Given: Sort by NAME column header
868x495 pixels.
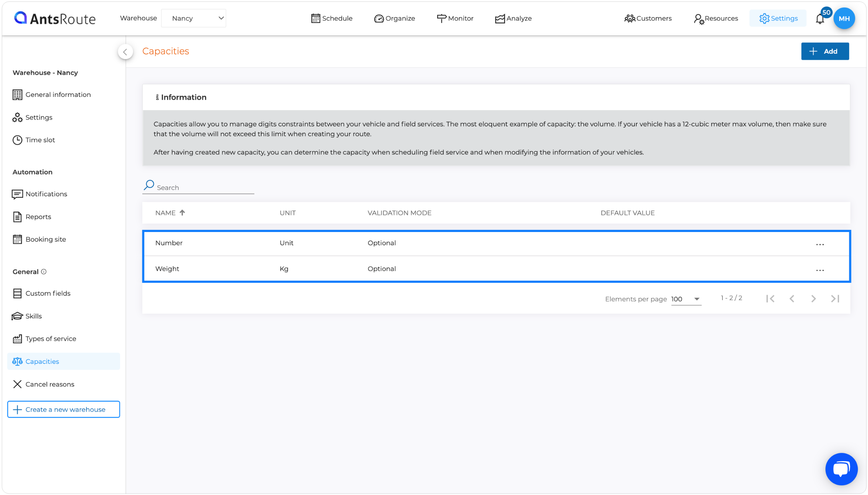Looking at the screenshot, I should point(165,213).
